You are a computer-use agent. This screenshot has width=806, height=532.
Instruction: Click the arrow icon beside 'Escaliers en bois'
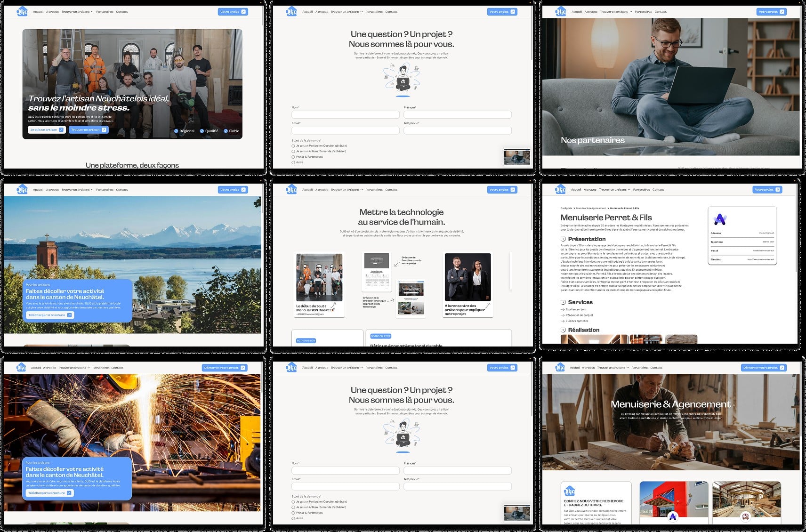pyautogui.click(x=563, y=310)
